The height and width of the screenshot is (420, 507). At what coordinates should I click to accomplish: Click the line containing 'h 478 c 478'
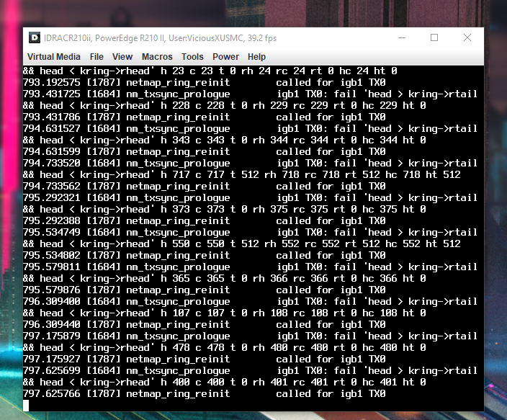225,348
